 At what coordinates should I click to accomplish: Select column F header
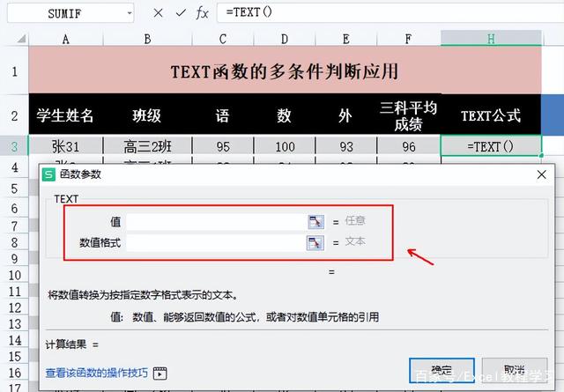coord(409,39)
